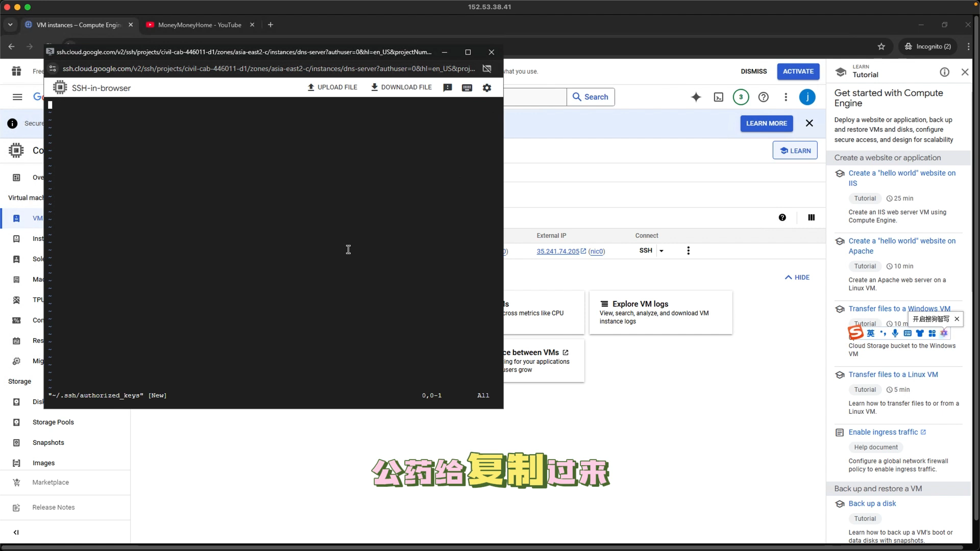The height and width of the screenshot is (551, 980).
Task: Click the ACTIVATE free trial button
Action: pos(798,71)
